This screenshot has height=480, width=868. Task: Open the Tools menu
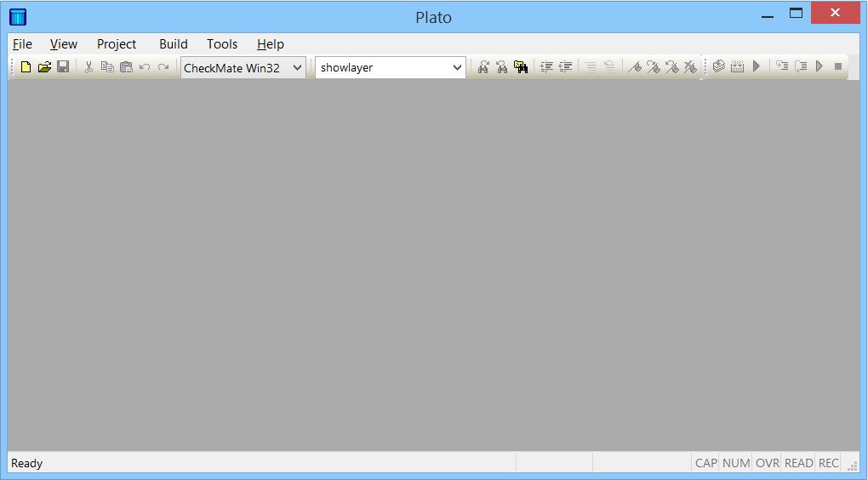[222, 44]
